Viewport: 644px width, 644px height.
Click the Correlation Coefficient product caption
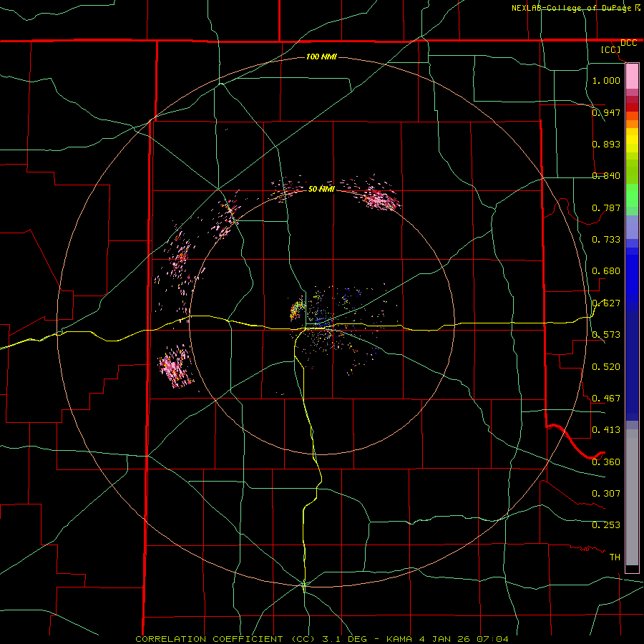point(322,639)
